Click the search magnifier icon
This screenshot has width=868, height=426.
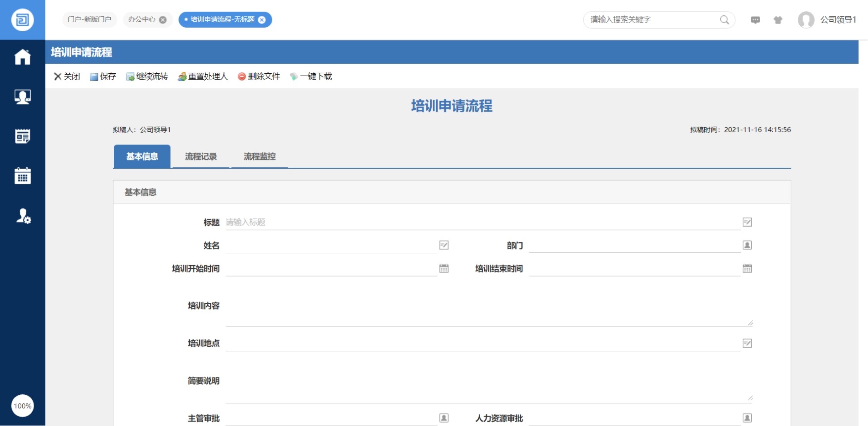point(725,20)
